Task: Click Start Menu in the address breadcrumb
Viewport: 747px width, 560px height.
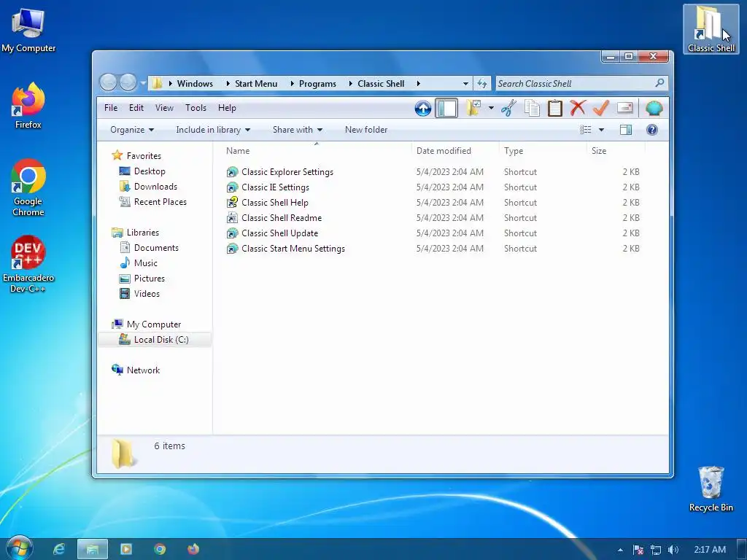Action: tap(256, 84)
